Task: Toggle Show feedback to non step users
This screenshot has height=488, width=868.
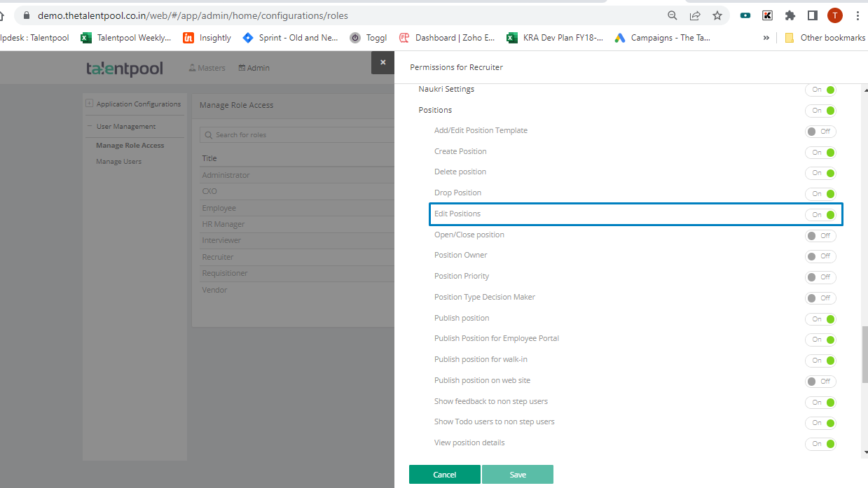Action: [x=820, y=402]
